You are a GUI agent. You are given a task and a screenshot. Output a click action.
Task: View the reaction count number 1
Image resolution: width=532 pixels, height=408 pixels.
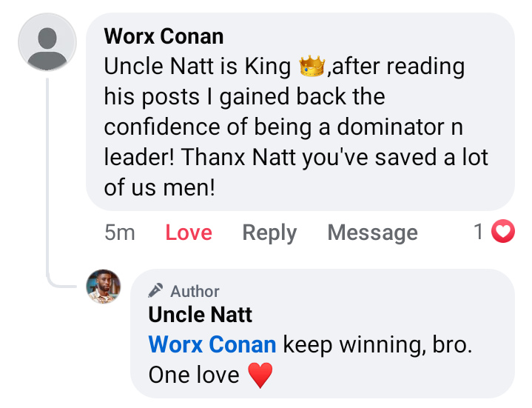click(x=479, y=233)
